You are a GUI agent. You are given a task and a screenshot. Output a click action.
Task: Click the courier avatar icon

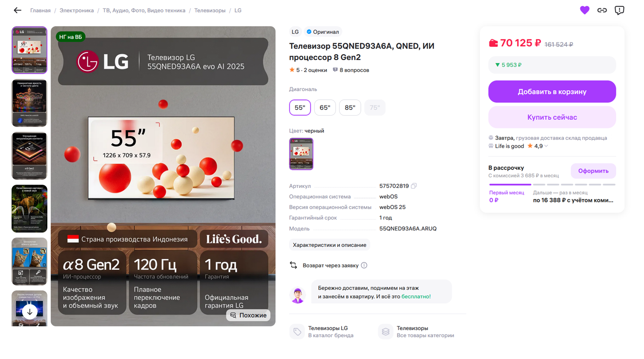click(x=297, y=295)
